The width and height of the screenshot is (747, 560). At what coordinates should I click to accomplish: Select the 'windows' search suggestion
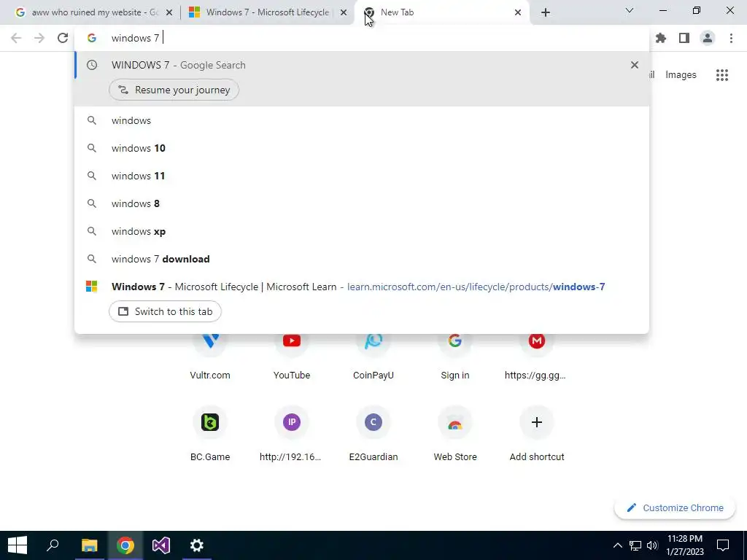coord(362,120)
